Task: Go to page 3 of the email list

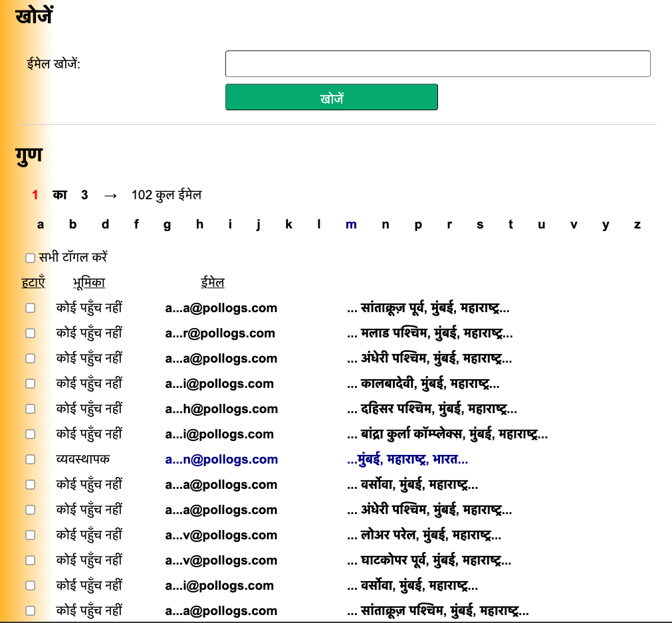Action: pos(84,195)
